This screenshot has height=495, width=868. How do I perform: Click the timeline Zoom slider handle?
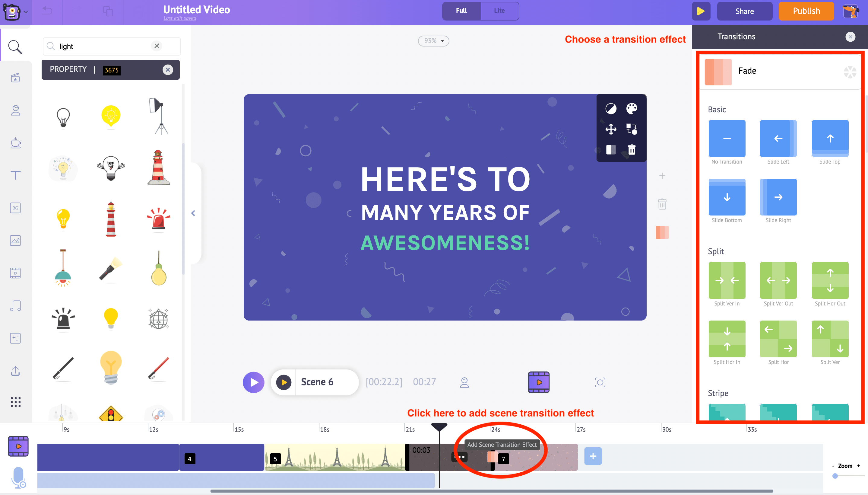coord(835,476)
